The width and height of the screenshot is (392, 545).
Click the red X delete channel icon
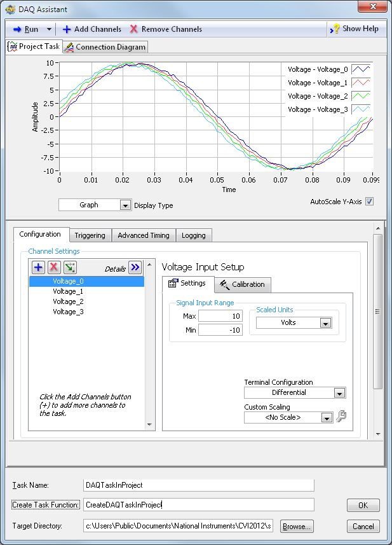click(x=54, y=268)
